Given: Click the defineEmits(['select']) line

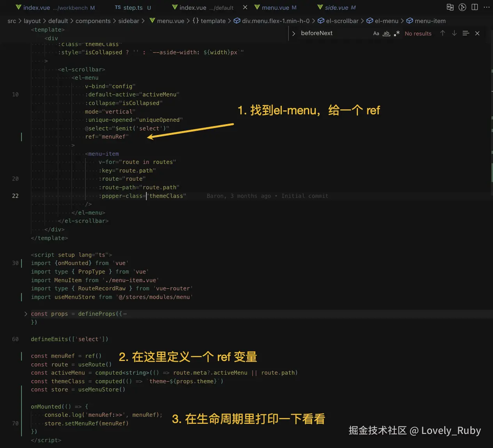Looking at the screenshot, I should [69, 339].
